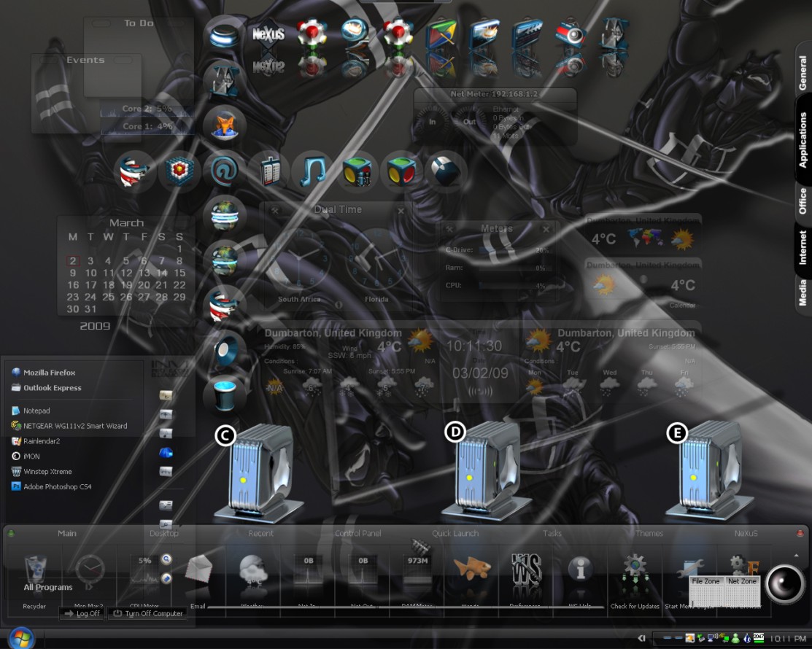Close the Meters widget
812x649 pixels.
(546, 229)
